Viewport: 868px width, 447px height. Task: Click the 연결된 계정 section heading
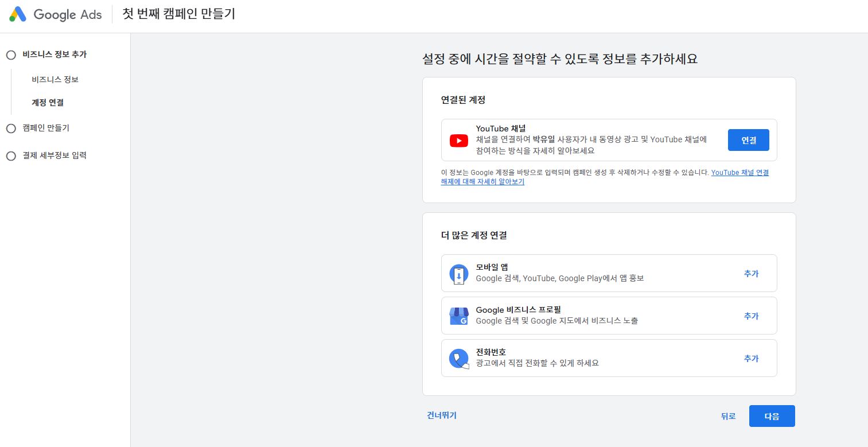tap(463, 100)
